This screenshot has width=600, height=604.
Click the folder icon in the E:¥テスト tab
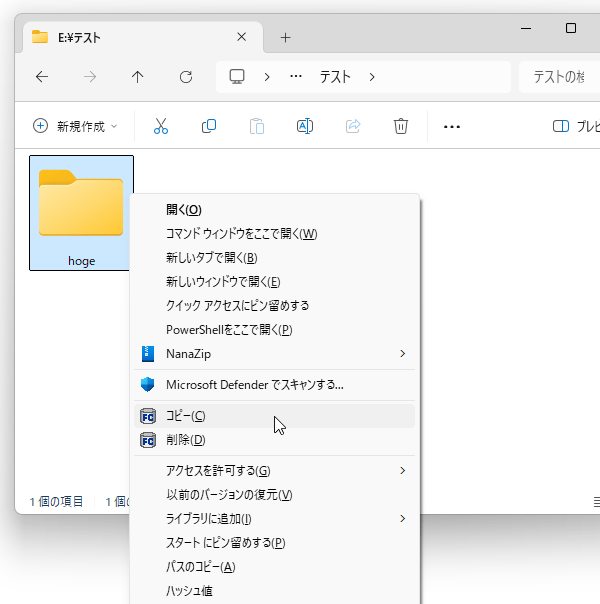[40, 37]
